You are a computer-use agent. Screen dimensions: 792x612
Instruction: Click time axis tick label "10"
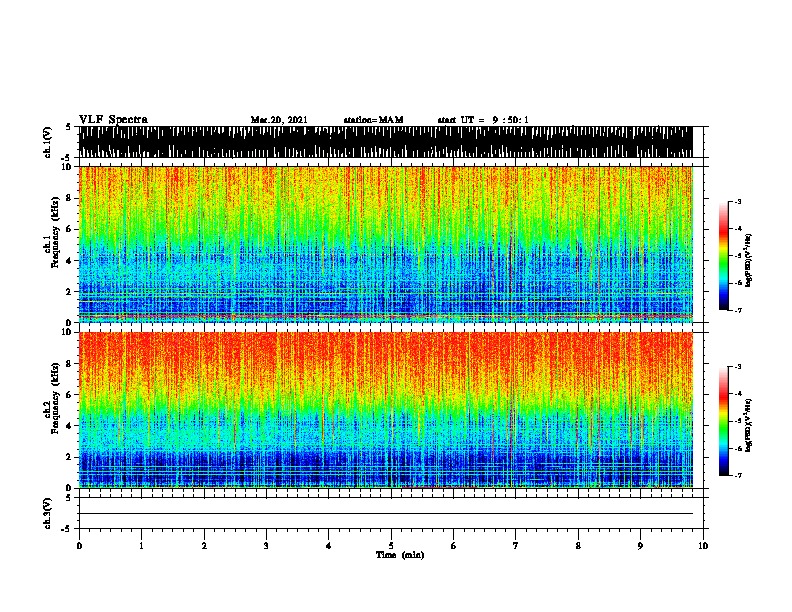703,546
